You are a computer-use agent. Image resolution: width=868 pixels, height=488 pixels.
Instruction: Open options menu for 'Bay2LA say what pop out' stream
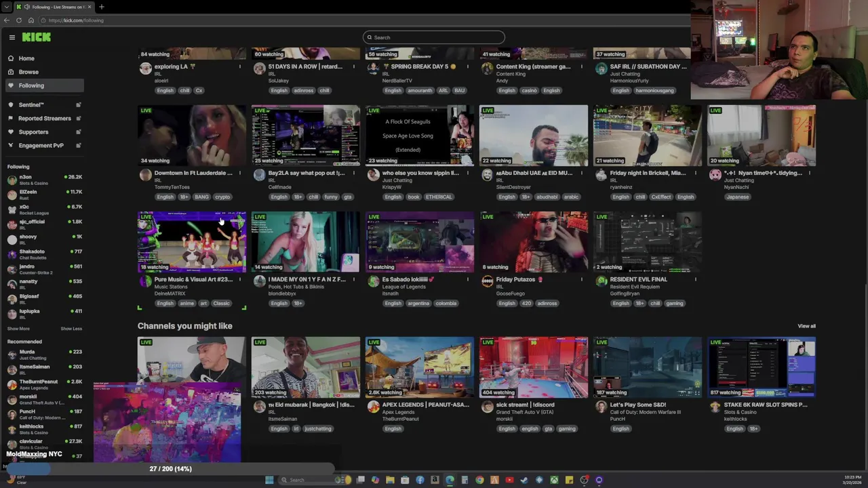point(353,173)
